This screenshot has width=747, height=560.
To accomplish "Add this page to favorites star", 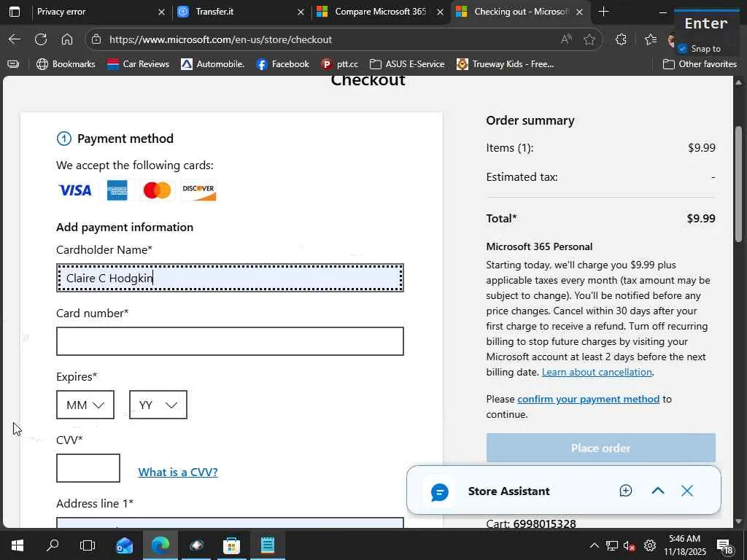I will pos(589,39).
